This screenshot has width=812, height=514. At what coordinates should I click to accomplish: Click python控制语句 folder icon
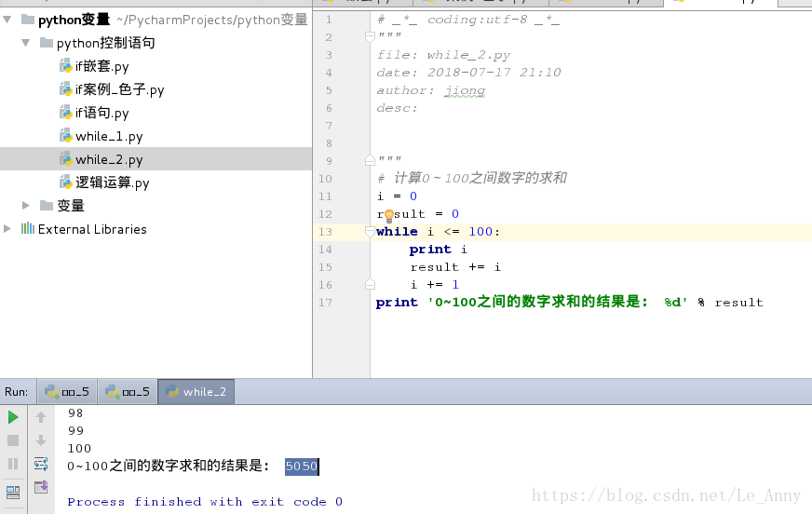pos(47,43)
